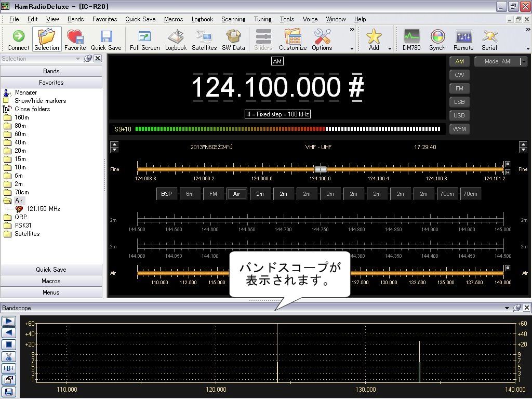The image size is (532, 399).
Task: Open the Satellites toolbar icon
Action: [204, 39]
